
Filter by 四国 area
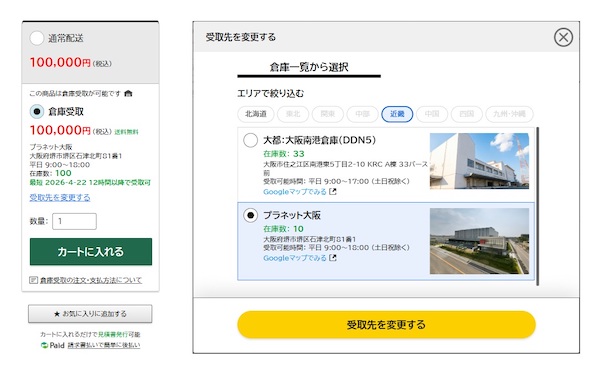[466, 114]
